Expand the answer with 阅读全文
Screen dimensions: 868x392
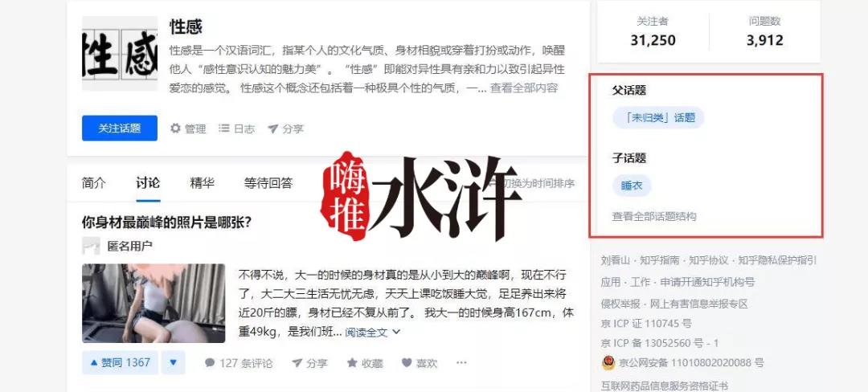[373, 333]
